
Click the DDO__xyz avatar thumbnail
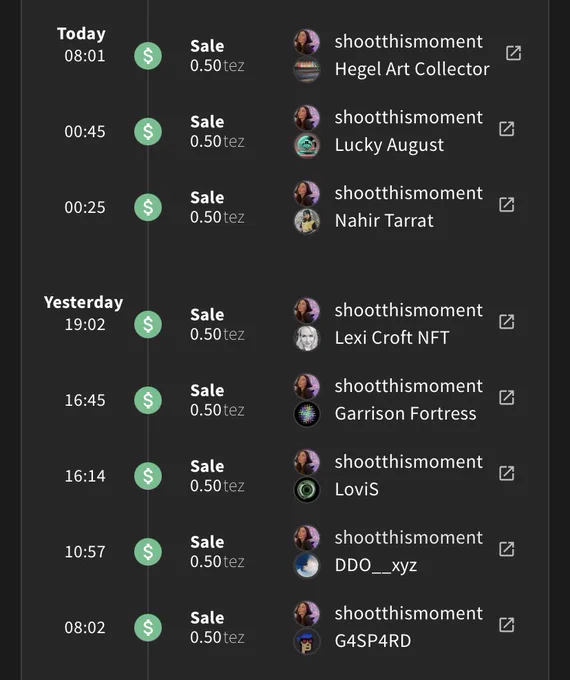(307, 566)
